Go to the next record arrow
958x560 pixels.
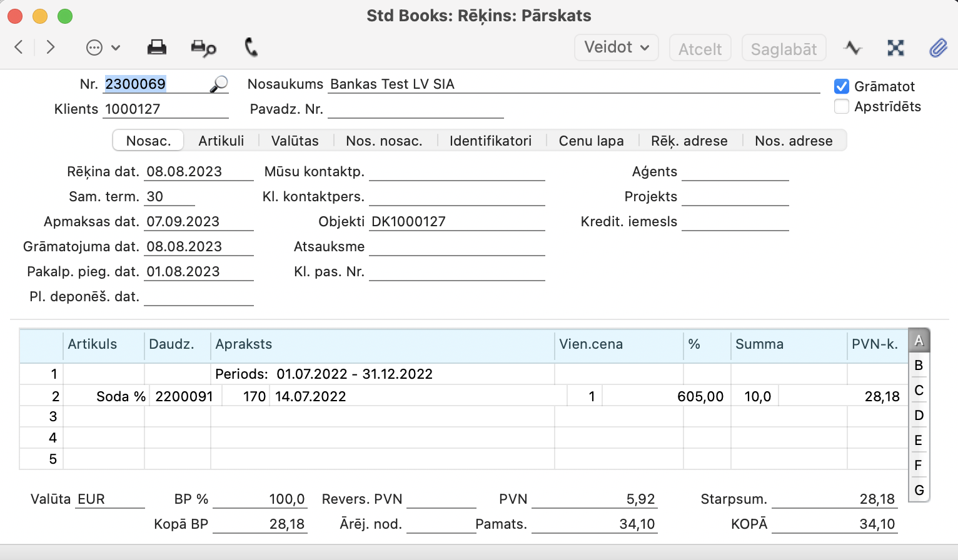point(51,47)
